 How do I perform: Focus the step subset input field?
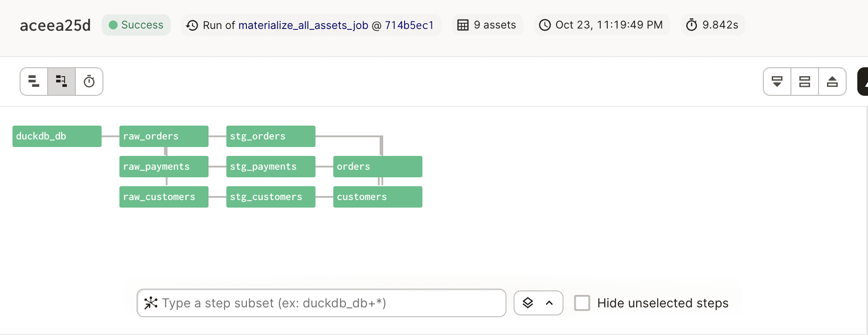pyautogui.click(x=330, y=303)
